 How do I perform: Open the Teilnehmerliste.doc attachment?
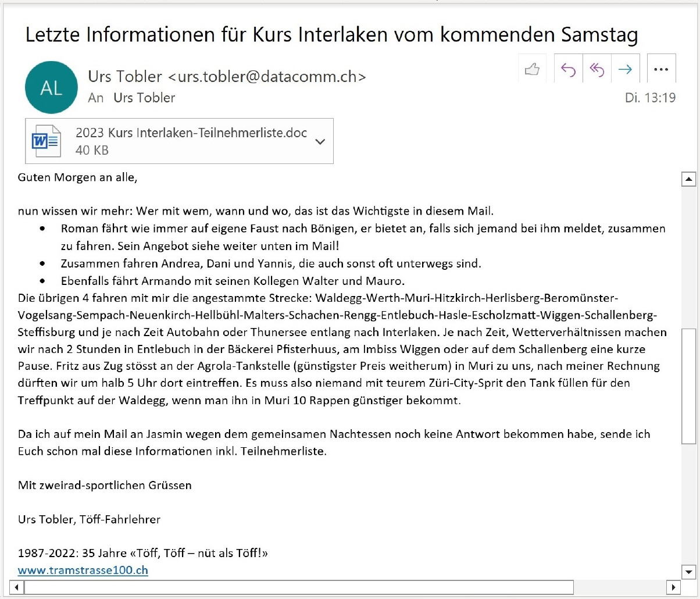(191, 133)
